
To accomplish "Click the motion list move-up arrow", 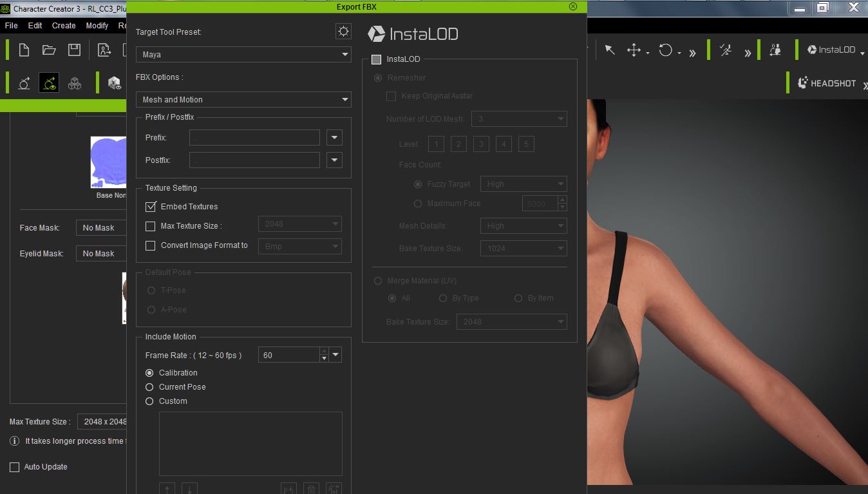I will (x=167, y=488).
